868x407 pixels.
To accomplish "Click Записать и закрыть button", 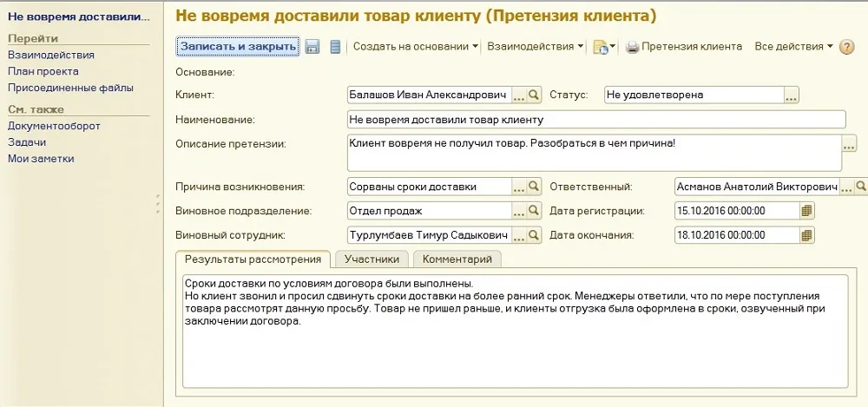I will click(x=238, y=47).
